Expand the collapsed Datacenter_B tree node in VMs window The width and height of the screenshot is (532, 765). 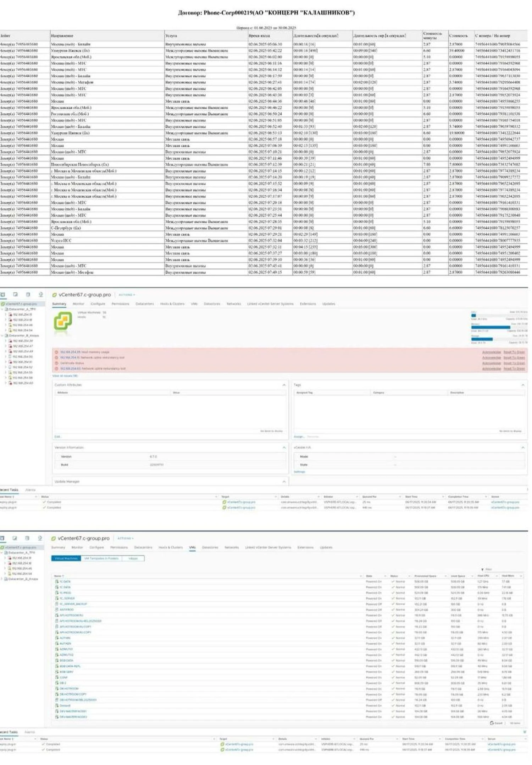tap(2, 579)
